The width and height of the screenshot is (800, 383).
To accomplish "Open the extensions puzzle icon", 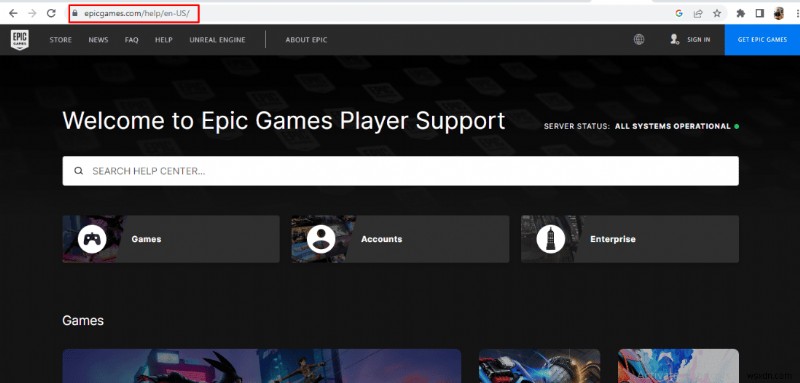I will 741,14.
